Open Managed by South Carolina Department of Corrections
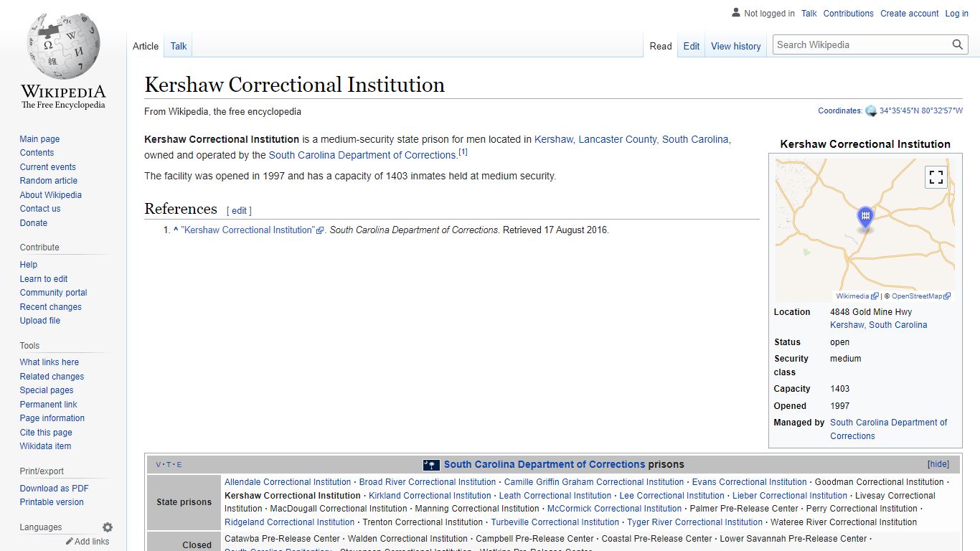The height and width of the screenshot is (551, 980). tap(889, 429)
